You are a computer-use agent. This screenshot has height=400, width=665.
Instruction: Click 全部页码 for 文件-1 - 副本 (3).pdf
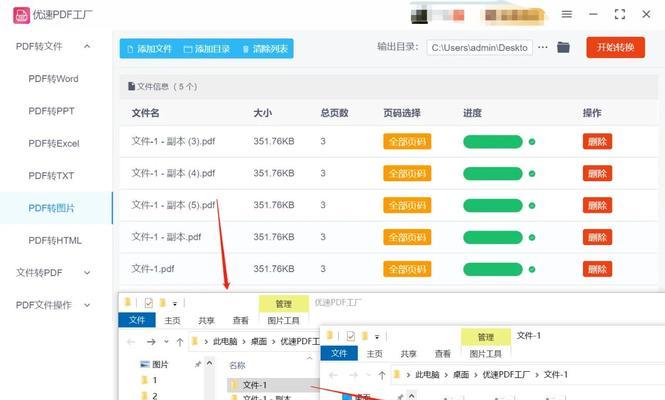(x=407, y=142)
